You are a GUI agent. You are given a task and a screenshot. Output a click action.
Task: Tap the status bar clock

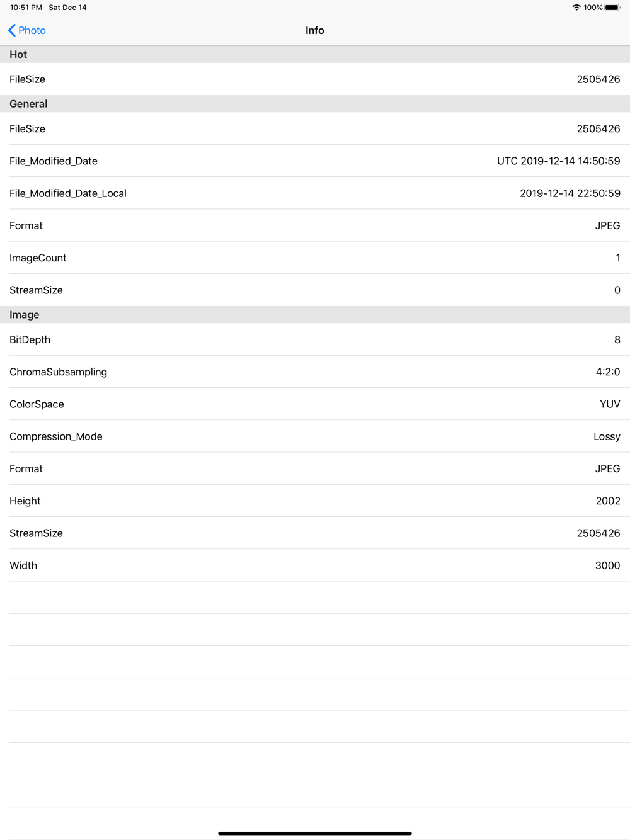[x=26, y=8]
